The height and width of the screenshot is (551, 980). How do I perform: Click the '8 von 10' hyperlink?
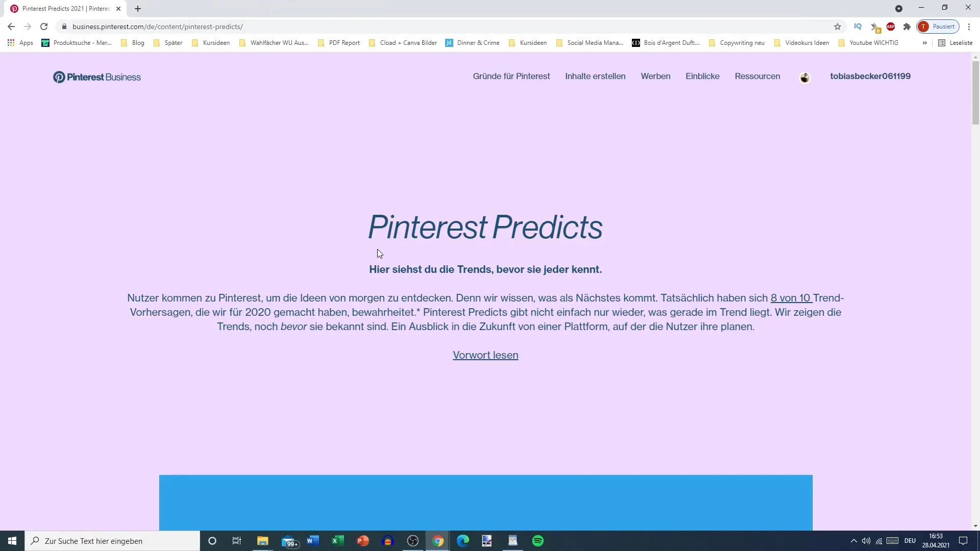[x=791, y=297]
